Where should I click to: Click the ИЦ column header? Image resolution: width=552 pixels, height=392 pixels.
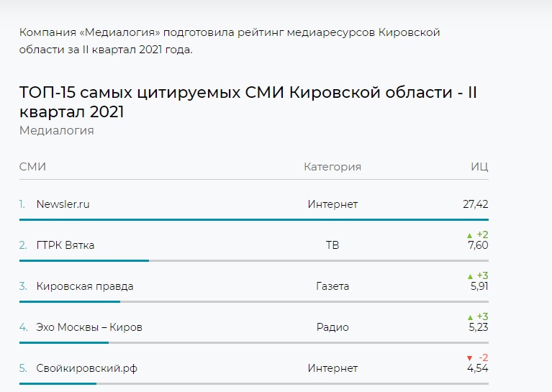pyautogui.click(x=479, y=167)
